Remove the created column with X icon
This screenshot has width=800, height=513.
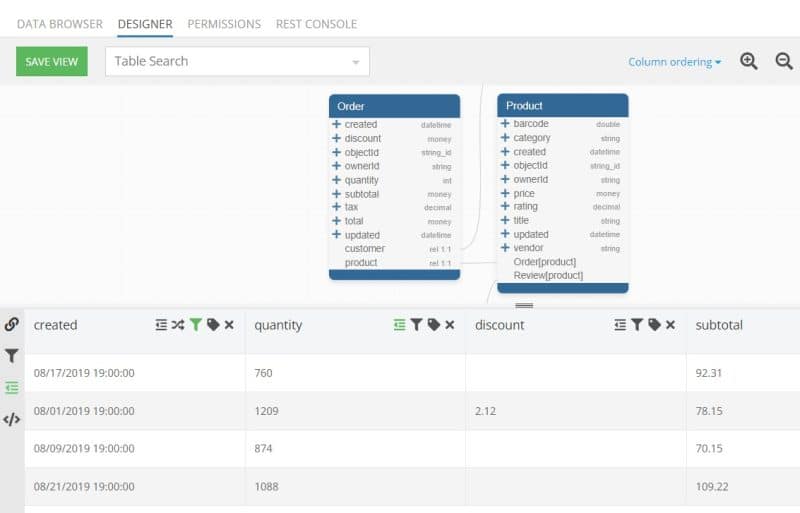(x=229, y=325)
